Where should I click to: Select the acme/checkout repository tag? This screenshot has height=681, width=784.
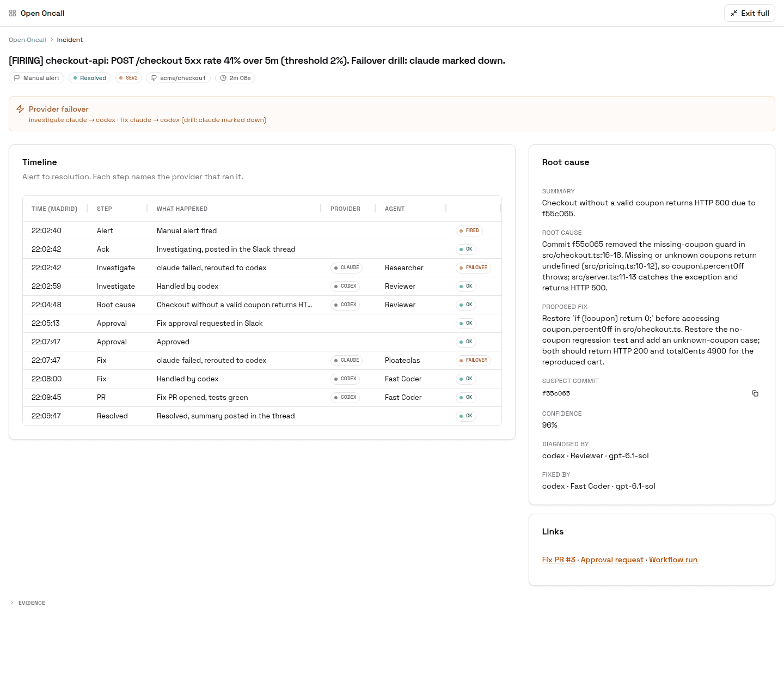point(178,78)
